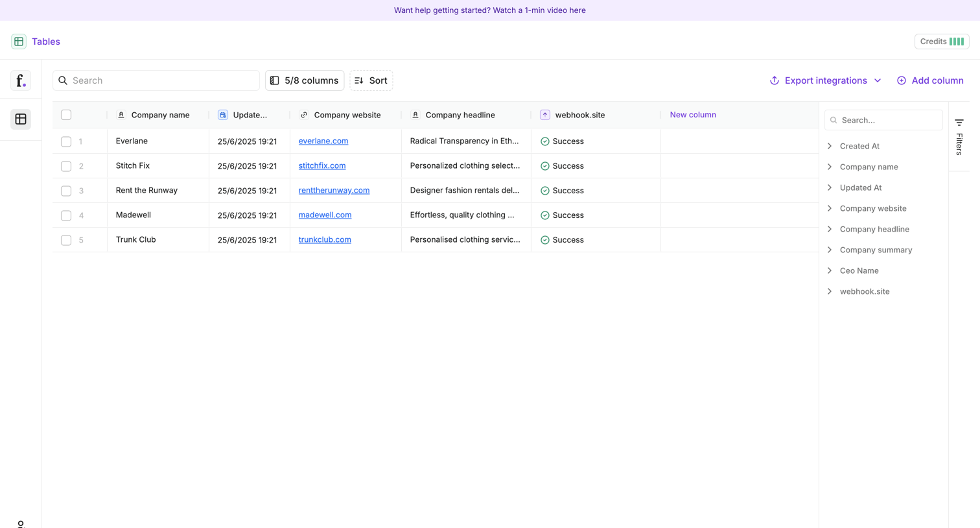Select the table view sidebar icon
The height and width of the screenshot is (528, 980).
click(x=21, y=119)
